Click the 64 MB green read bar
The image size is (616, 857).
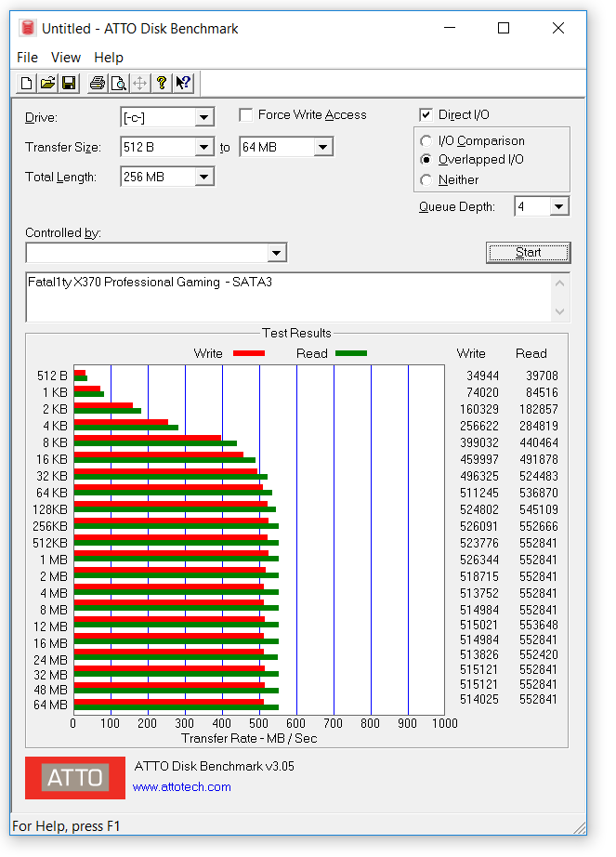(x=177, y=707)
